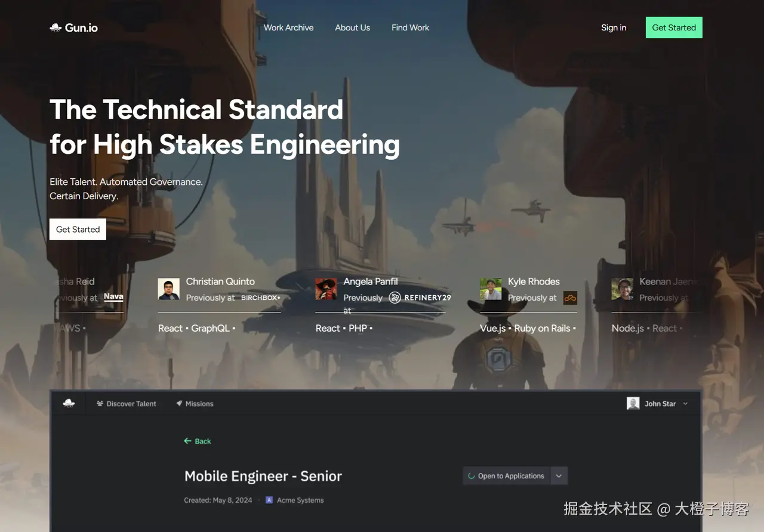Click Angela Panfil's avatar thumbnail

326,289
